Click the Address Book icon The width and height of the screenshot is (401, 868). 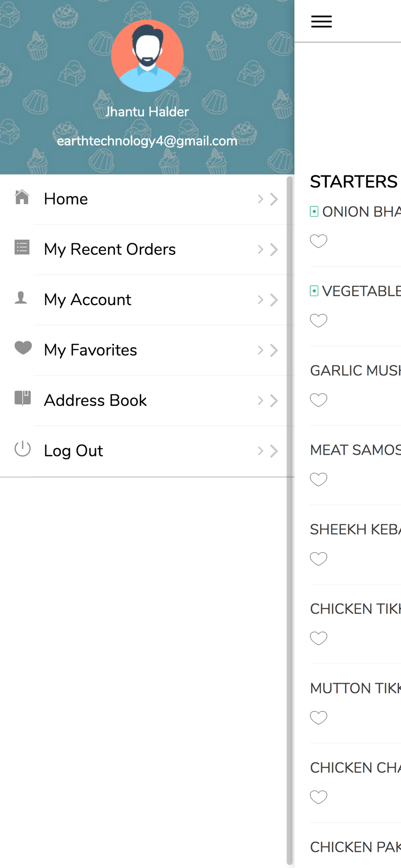pos(23,398)
